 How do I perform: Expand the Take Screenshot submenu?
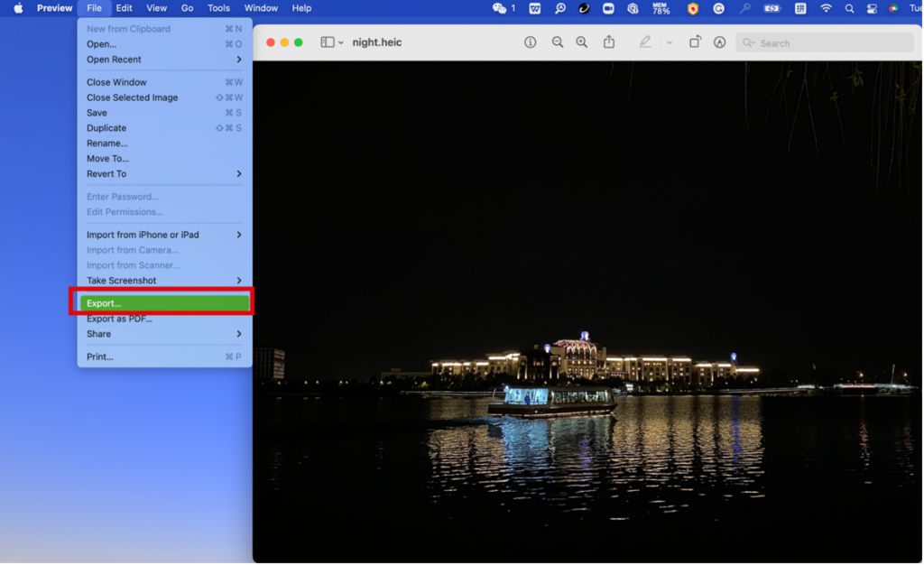point(162,281)
